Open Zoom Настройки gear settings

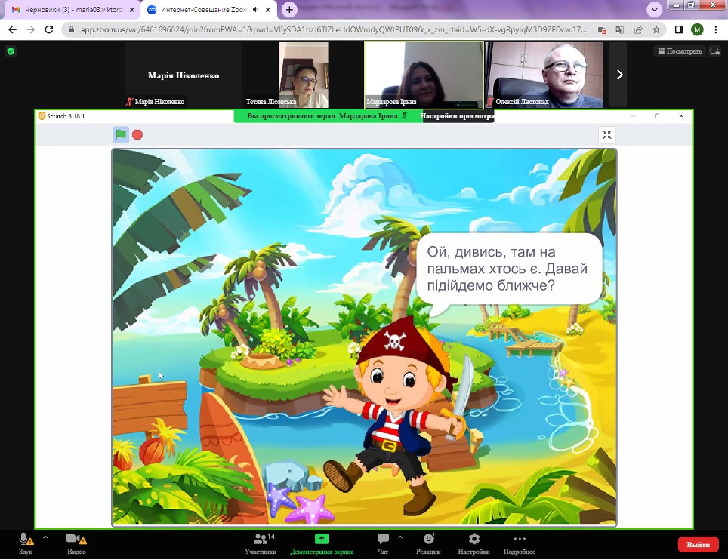click(474, 544)
